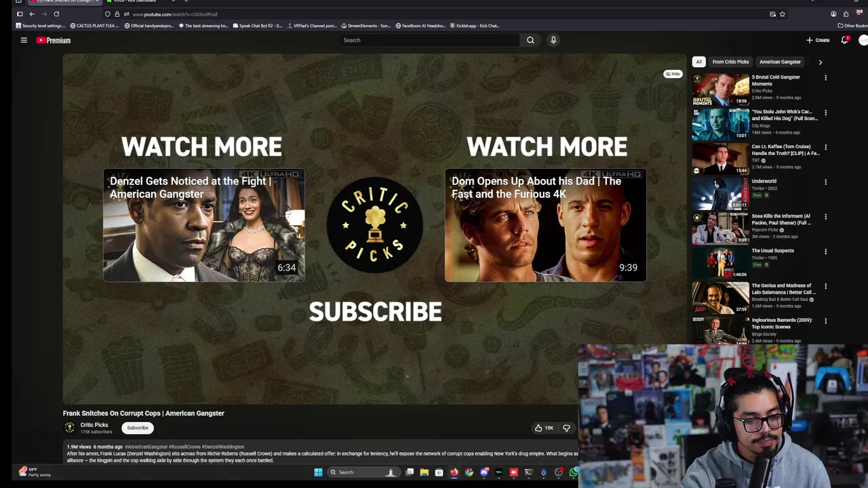The width and height of the screenshot is (868, 488).
Task: Open 'Sosa Kills the Informant' title link
Action: [x=781, y=219]
